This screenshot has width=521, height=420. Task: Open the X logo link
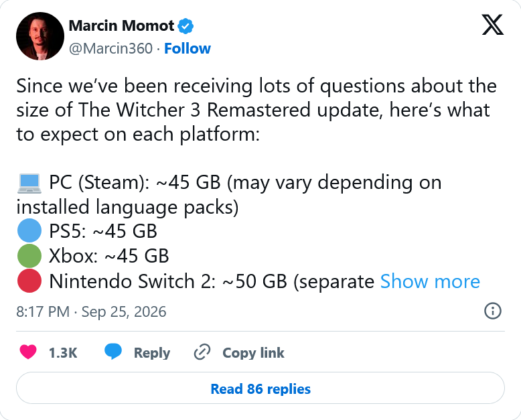[493, 25]
